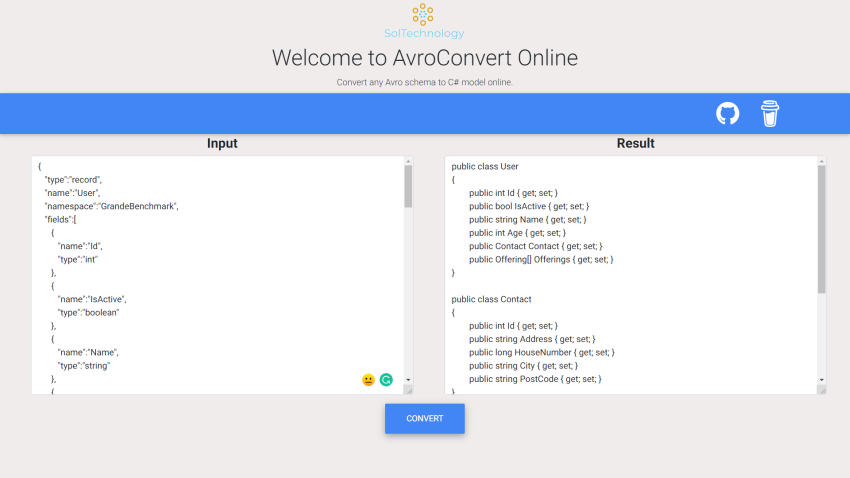Click the "type":"boolean" line

88,313
